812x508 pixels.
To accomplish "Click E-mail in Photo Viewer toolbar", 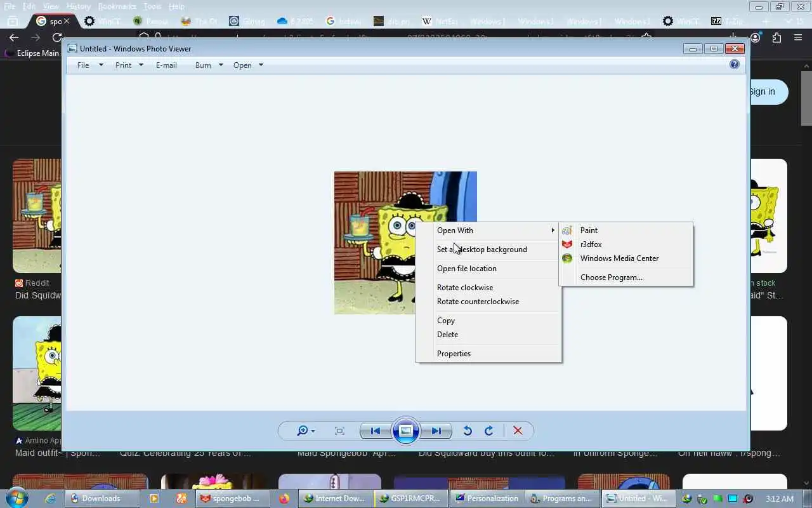I will tap(166, 65).
